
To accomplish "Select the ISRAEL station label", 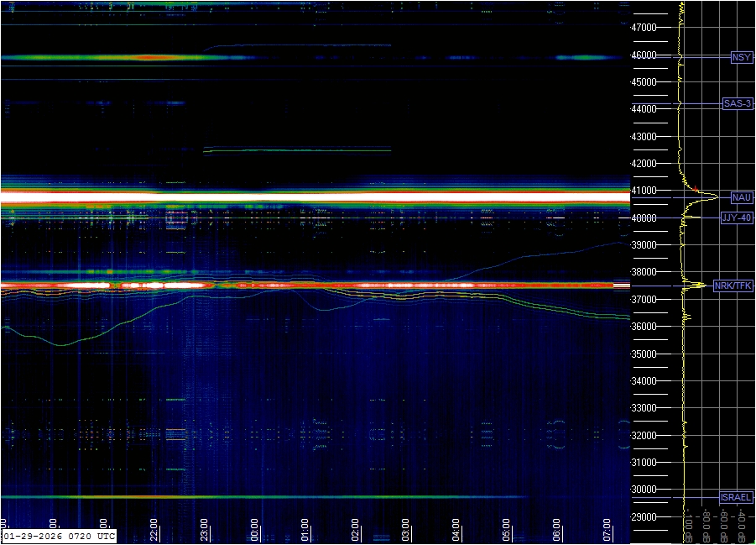I will (x=736, y=497).
